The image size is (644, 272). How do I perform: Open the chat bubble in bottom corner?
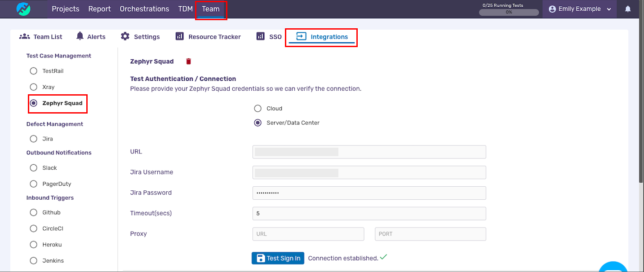pos(613,267)
